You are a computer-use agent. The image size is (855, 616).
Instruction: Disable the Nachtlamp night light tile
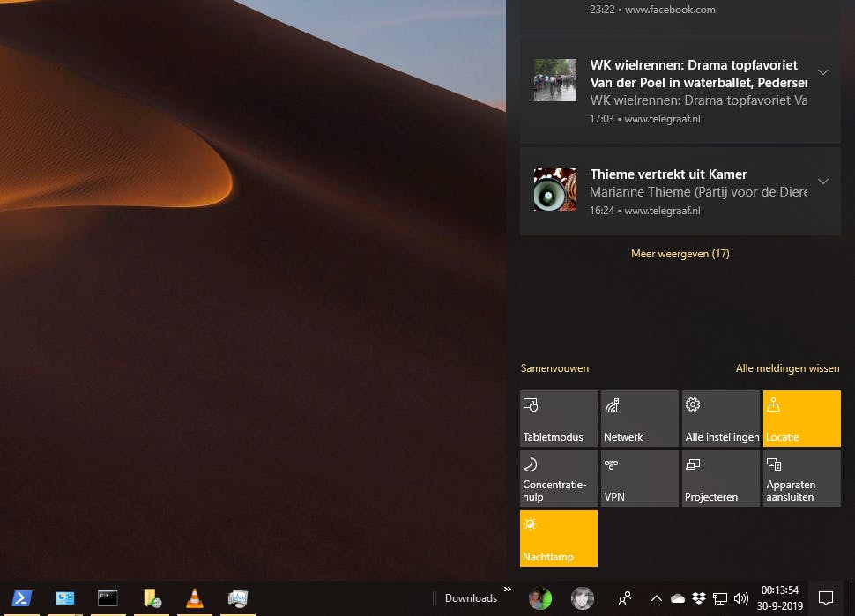558,538
